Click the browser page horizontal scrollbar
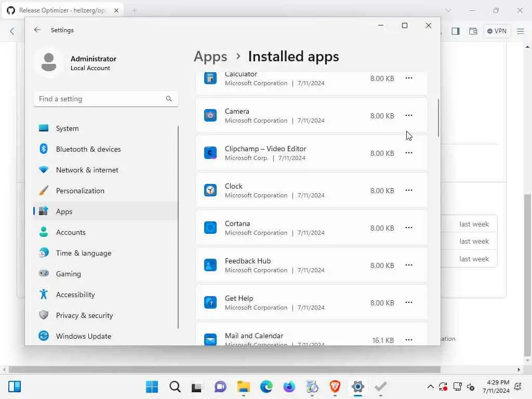The height and width of the screenshot is (399, 532). (224, 369)
